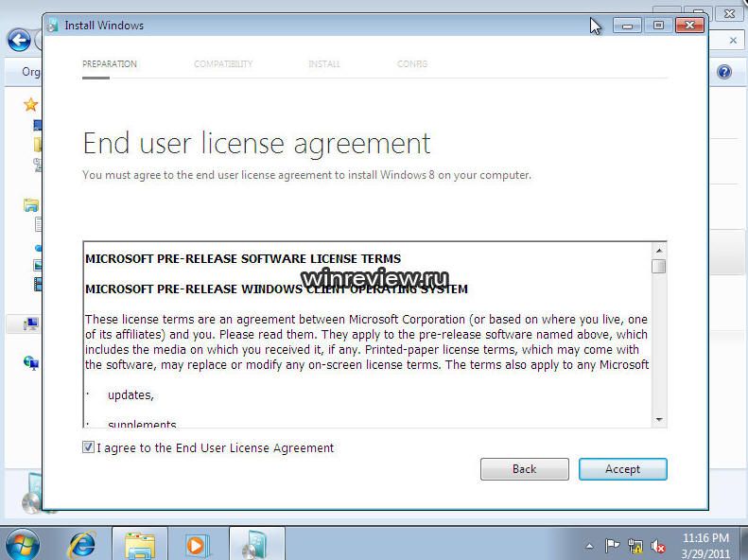Select the Preparation step tab
Screen dimensions: 748x560
click(110, 64)
